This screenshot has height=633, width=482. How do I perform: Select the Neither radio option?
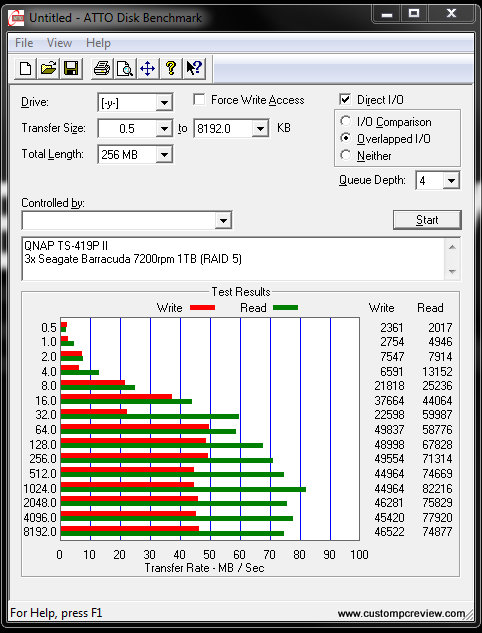(x=346, y=155)
